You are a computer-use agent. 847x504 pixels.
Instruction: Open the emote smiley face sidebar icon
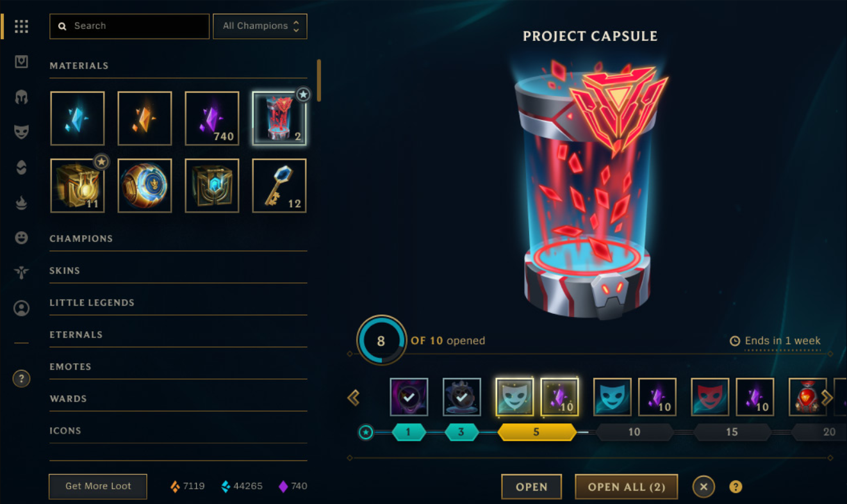coord(21,238)
